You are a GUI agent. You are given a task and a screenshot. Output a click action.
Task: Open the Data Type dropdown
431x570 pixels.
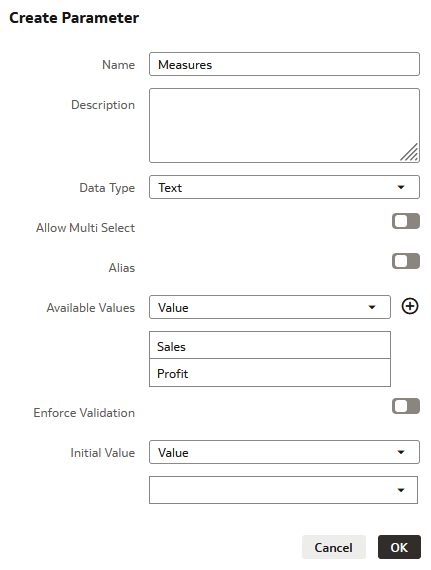point(284,187)
